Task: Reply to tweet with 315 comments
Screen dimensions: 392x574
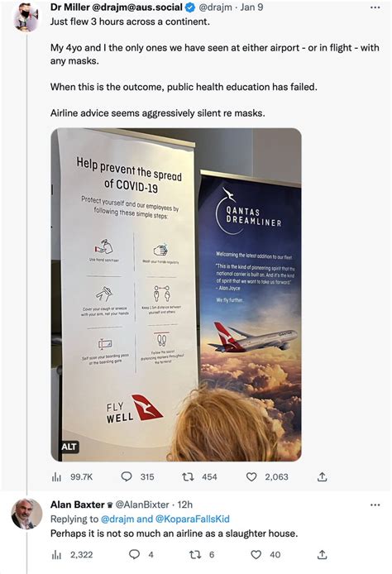Action: pyautogui.click(x=137, y=476)
